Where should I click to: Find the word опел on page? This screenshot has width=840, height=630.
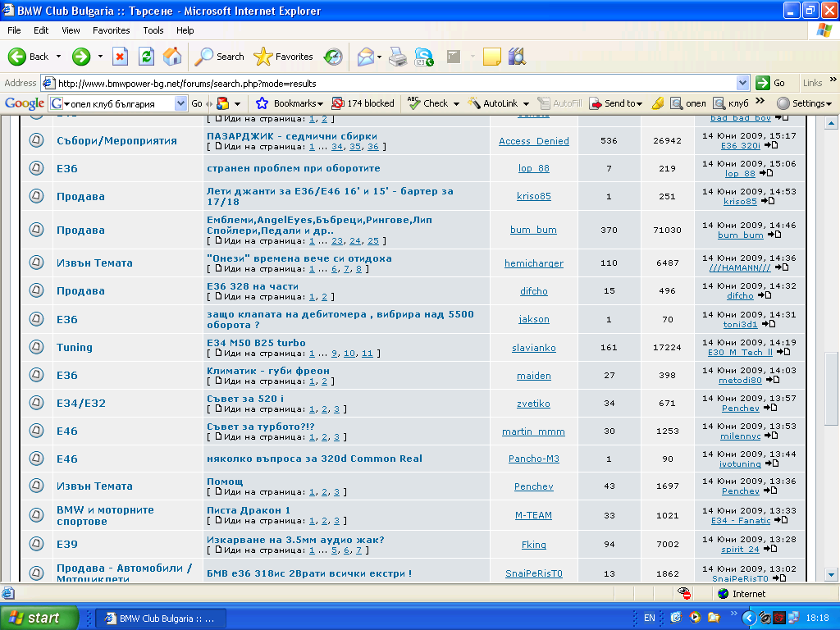coord(688,103)
